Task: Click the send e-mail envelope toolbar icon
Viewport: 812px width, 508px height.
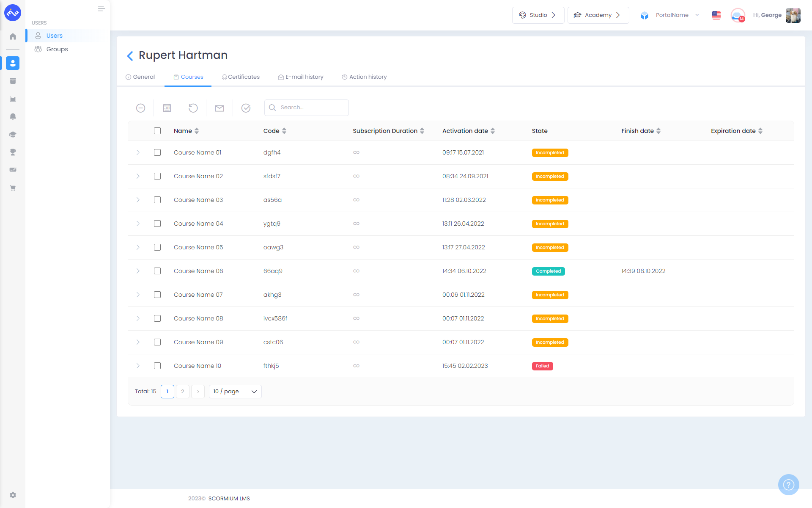Action: (x=219, y=108)
